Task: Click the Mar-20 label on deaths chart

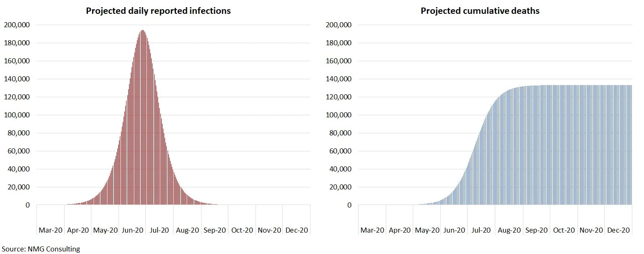Action: pos(372,230)
